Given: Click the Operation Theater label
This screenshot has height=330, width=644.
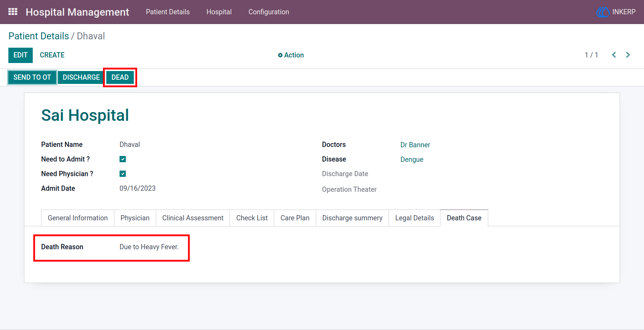Looking at the screenshot, I should point(349,189).
